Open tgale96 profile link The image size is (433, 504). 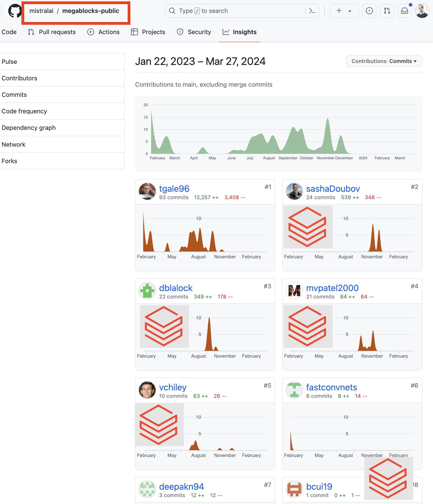pyautogui.click(x=174, y=189)
